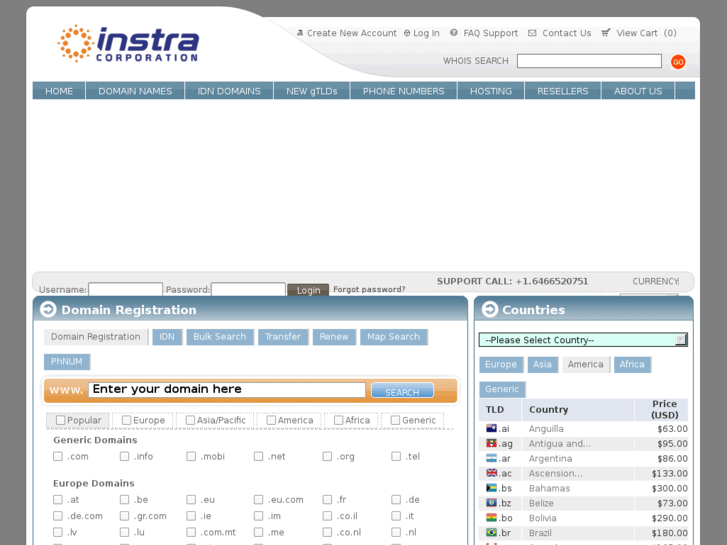Click the orange GO whois search button
Image resolution: width=727 pixels, height=545 pixels.
coord(678,62)
